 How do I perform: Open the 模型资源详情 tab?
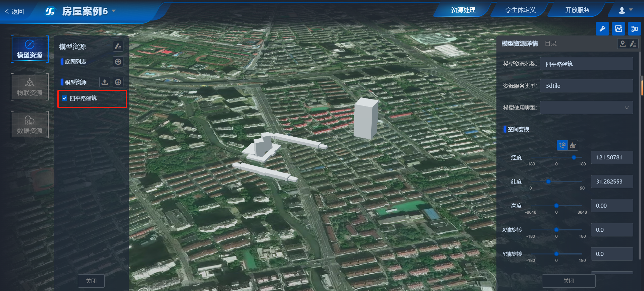click(520, 44)
